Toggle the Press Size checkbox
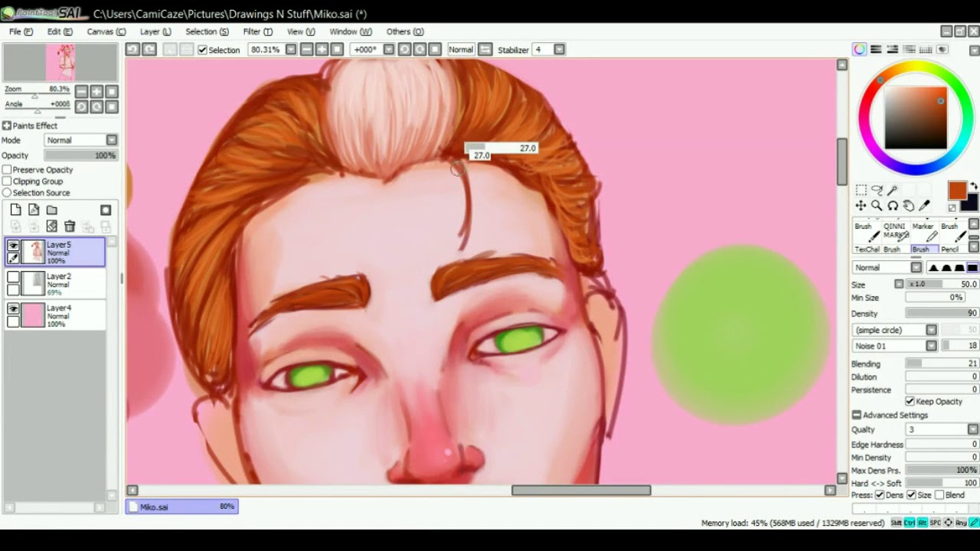 [910, 495]
